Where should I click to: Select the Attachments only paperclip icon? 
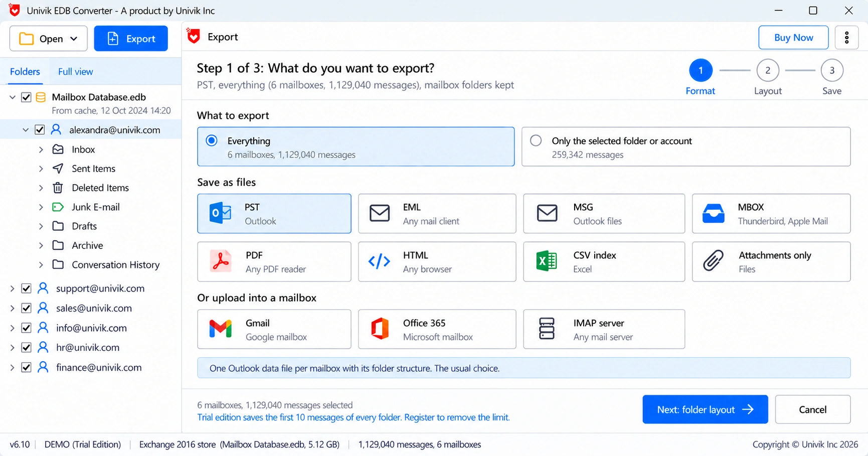(x=713, y=261)
